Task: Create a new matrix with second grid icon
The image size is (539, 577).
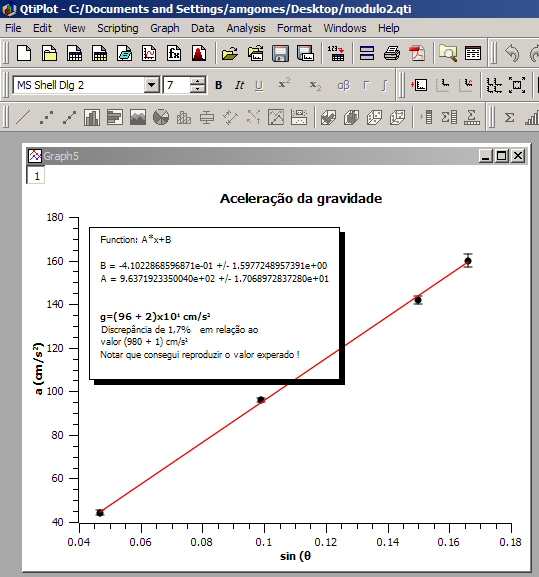Action: (99, 53)
